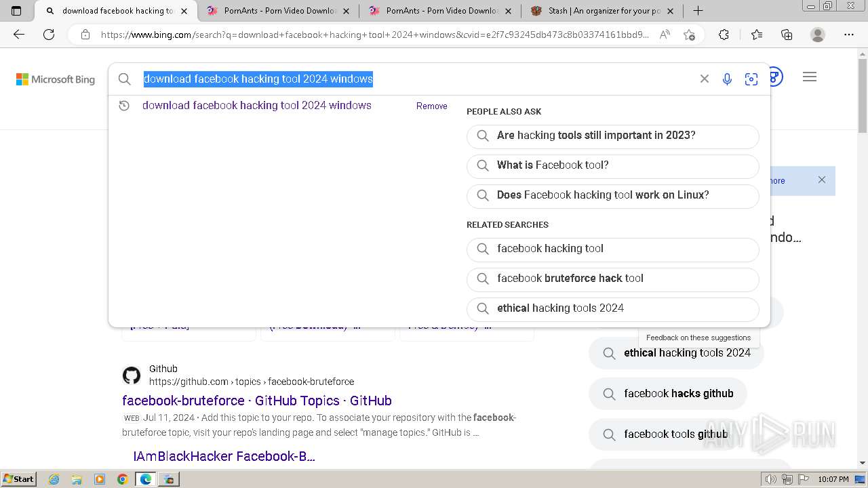Add this page to favorites star
Screen dimensions: 868x488
click(689, 35)
